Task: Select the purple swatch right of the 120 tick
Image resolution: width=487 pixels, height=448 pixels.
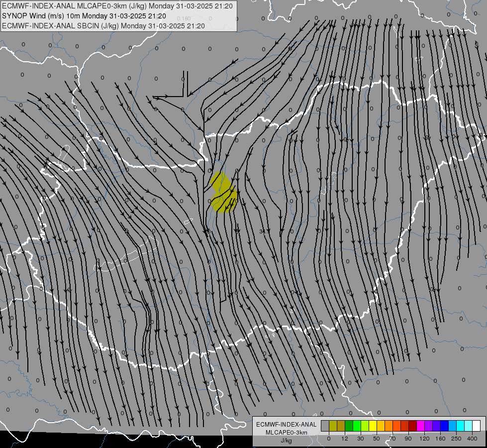Action: pyautogui.click(x=429, y=426)
